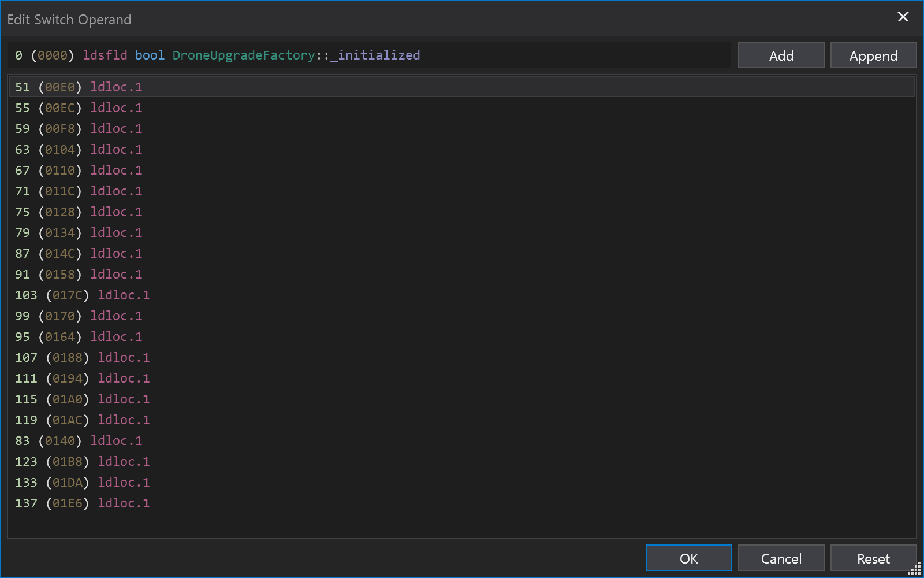
Task: Close the Edit Switch Operand dialog
Action: click(x=903, y=17)
